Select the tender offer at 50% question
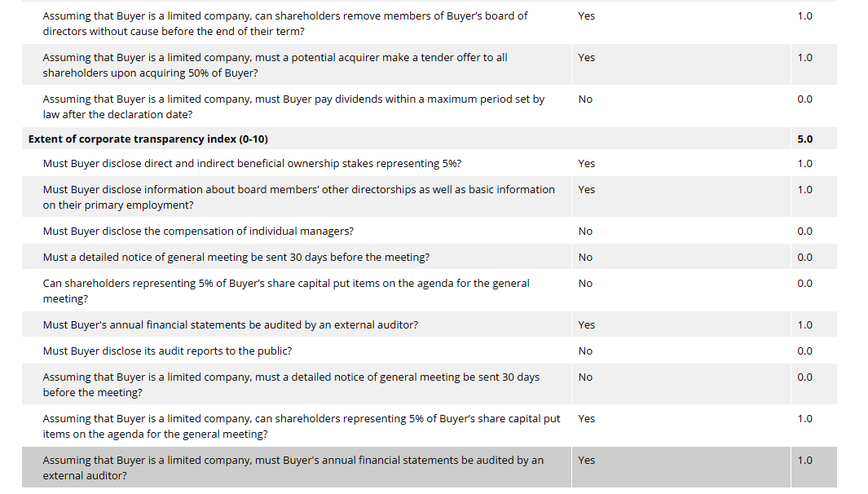This screenshot has width=868, height=494. 275,65
